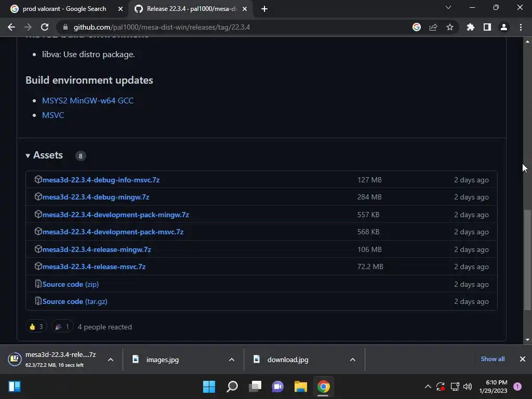Expand options for download.jpg download
This screenshot has width=532, height=399.
[353, 360]
